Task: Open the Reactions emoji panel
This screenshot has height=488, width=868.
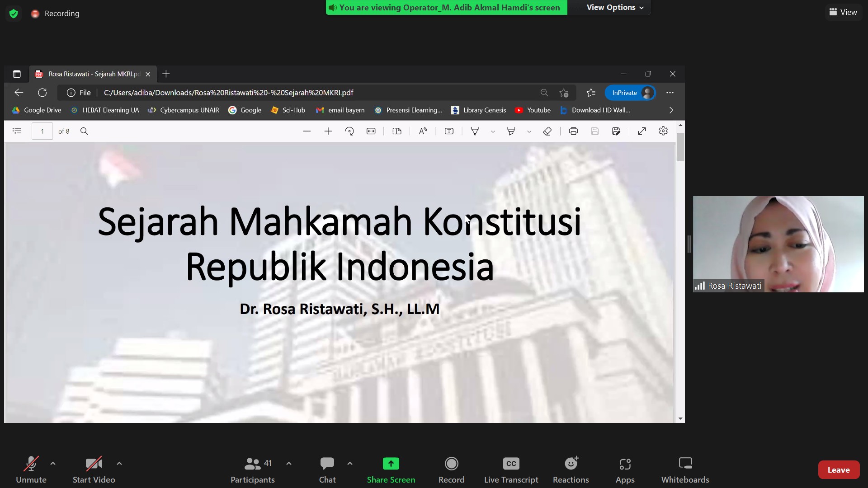Action: coord(571,469)
